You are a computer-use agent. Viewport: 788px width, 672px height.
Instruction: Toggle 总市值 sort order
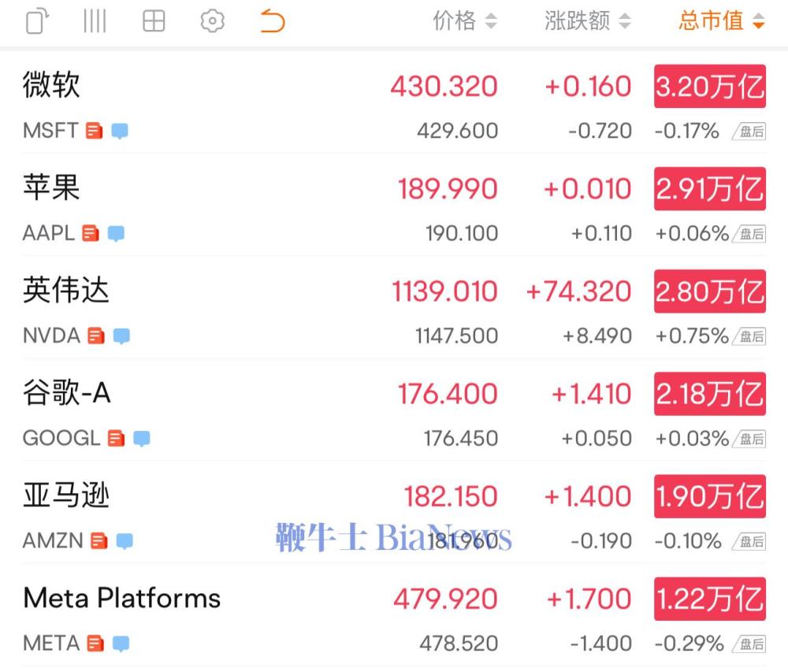[722, 21]
